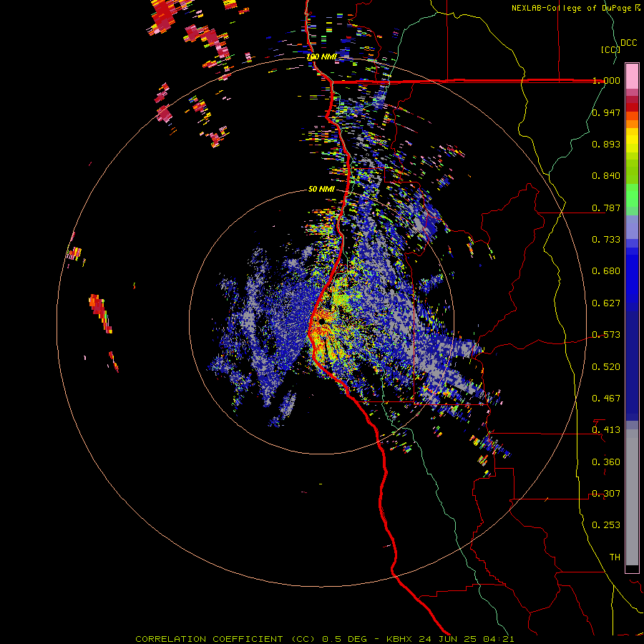
Task: Click the 0.627 scale value
Action: [x=606, y=303]
